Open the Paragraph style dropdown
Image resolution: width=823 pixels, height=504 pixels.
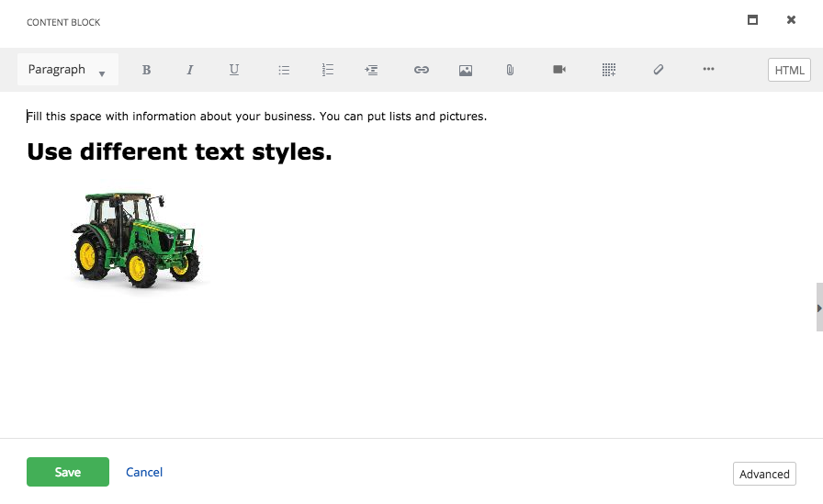(x=67, y=70)
